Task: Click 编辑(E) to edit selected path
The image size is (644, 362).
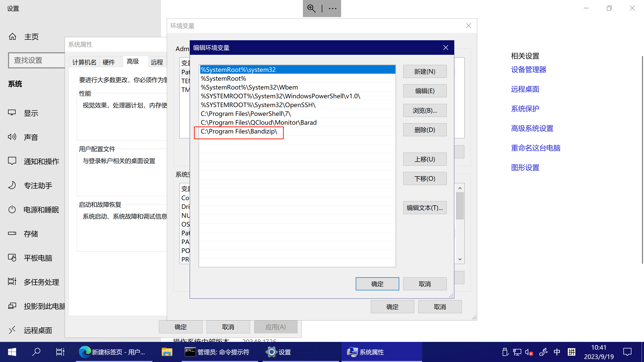Action: [424, 90]
